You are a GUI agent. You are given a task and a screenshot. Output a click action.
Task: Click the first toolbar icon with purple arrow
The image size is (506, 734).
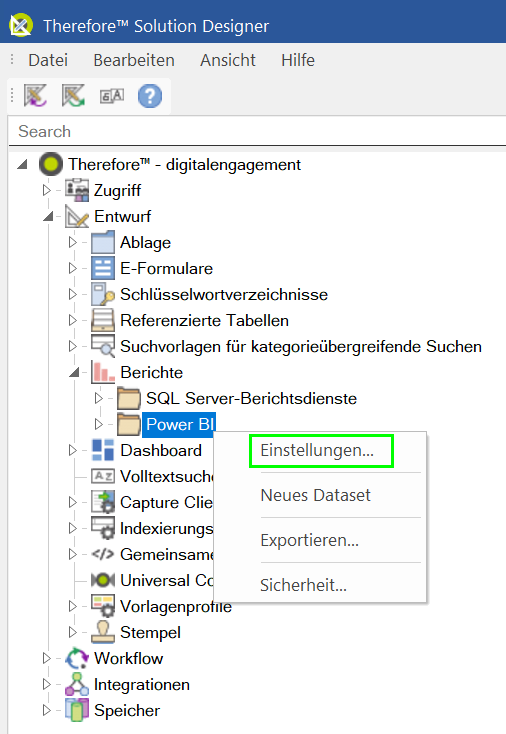pyautogui.click(x=35, y=95)
